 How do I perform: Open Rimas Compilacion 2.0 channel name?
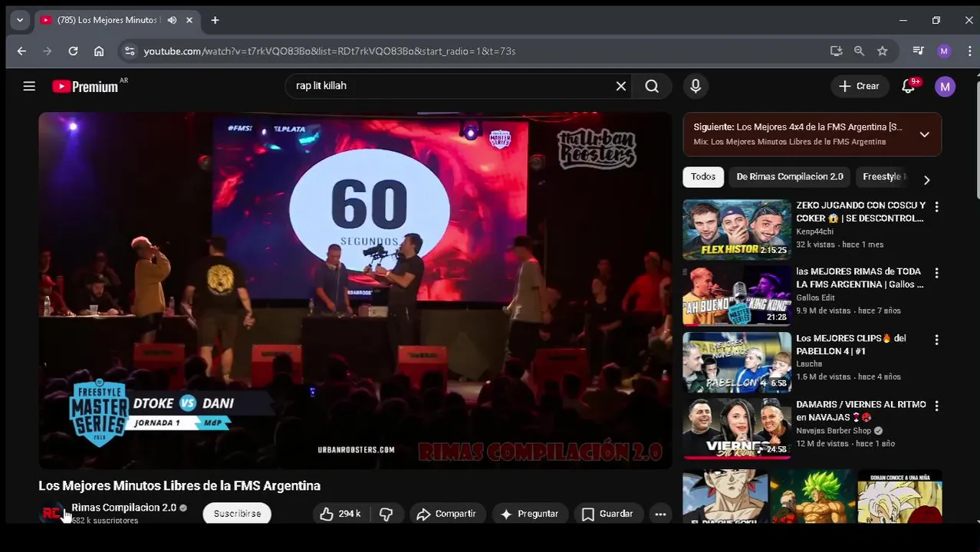click(x=123, y=508)
